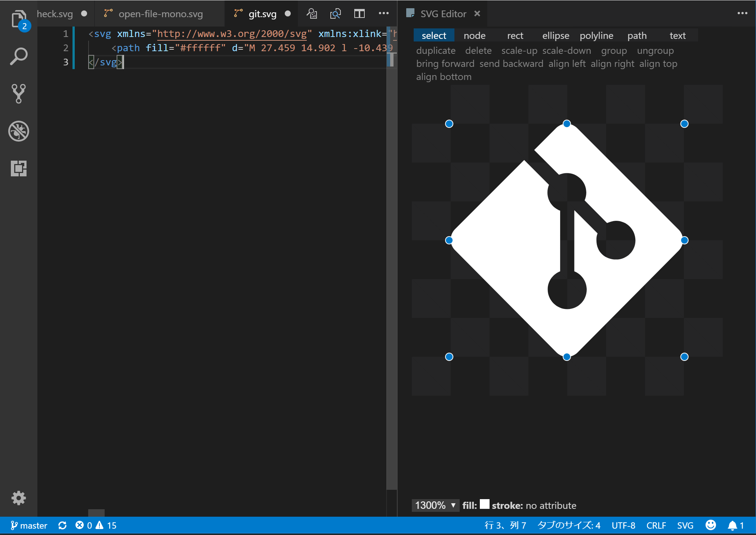Click the synchronize changes icon in the status bar

pyautogui.click(x=62, y=525)
